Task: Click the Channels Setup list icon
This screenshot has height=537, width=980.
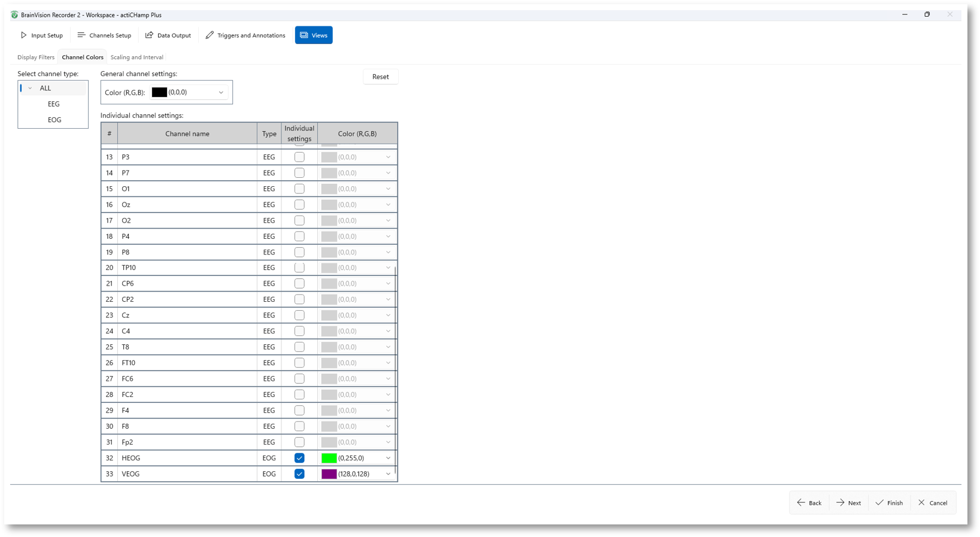Action: click(x=81, y=35)
